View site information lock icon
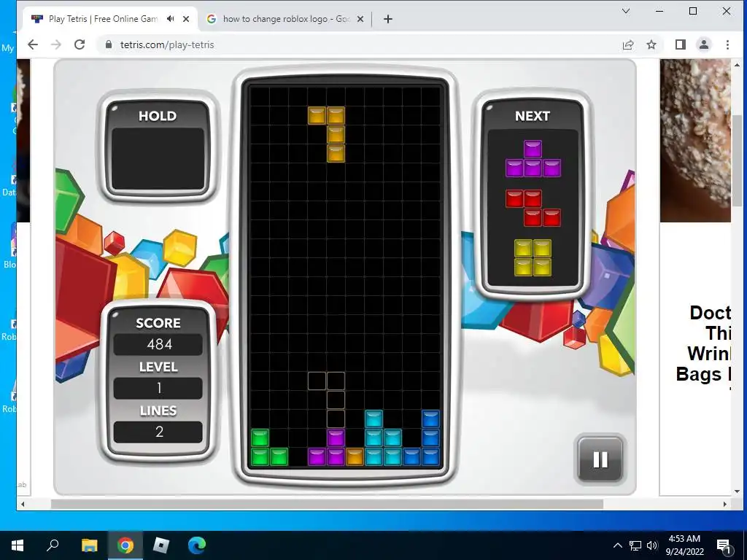 [x=109, y=44]
